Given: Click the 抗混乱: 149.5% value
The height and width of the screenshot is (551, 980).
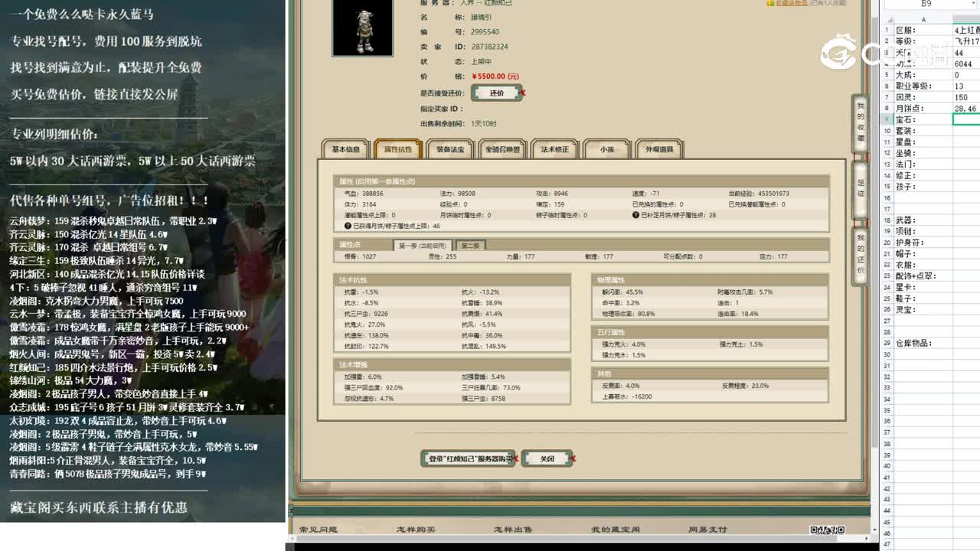Looking at the screenshot, I should click(484, 347).
